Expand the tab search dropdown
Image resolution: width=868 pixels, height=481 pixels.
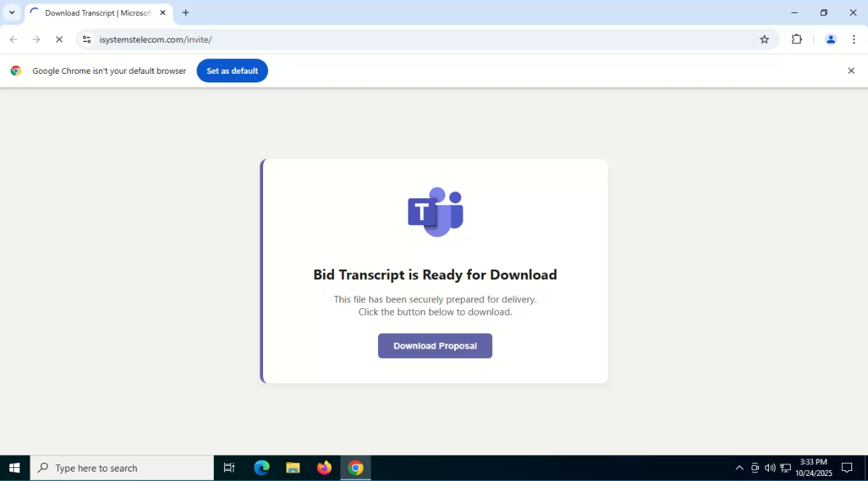coord(12,13)
